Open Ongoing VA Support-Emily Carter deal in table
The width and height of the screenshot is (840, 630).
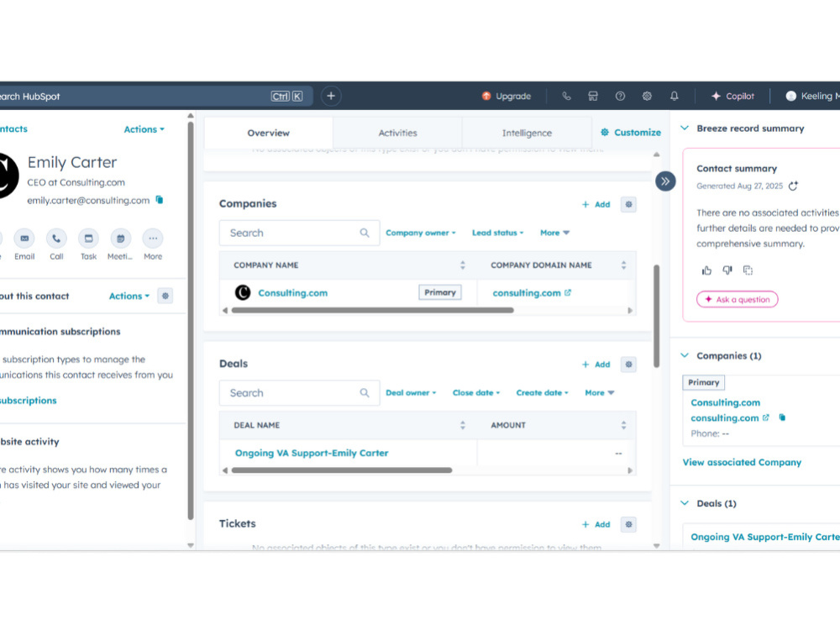coord(312,454)
